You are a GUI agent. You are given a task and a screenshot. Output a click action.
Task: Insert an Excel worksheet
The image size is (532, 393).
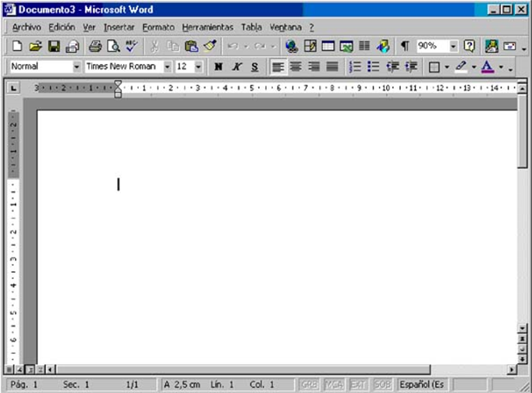click(x=346, y=46)
